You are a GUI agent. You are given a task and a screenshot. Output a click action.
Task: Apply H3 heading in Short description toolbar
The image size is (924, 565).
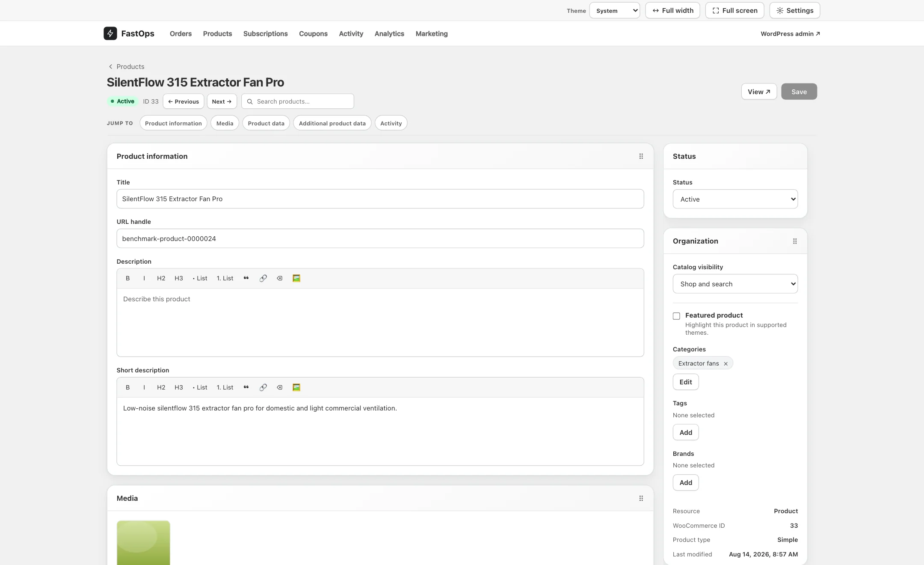tap(179, 387)
